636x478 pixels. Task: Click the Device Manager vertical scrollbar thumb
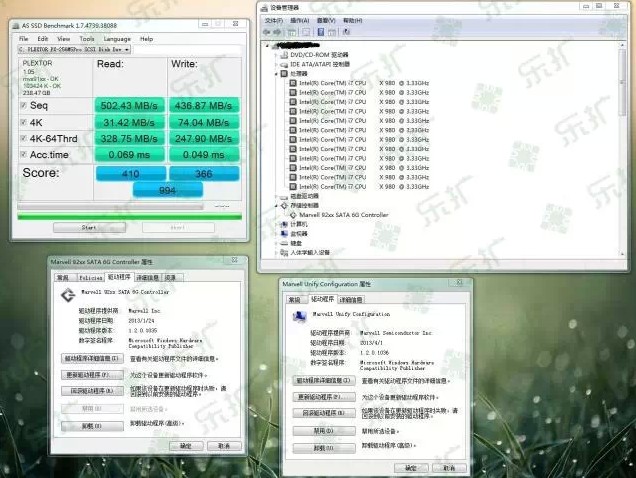tap(622, 83)
